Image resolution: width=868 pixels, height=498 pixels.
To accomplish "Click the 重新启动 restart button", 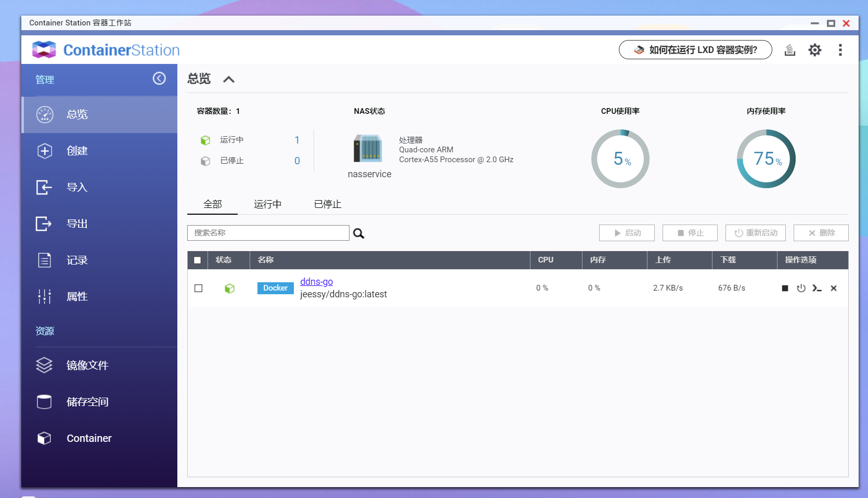I will (756, 233).
